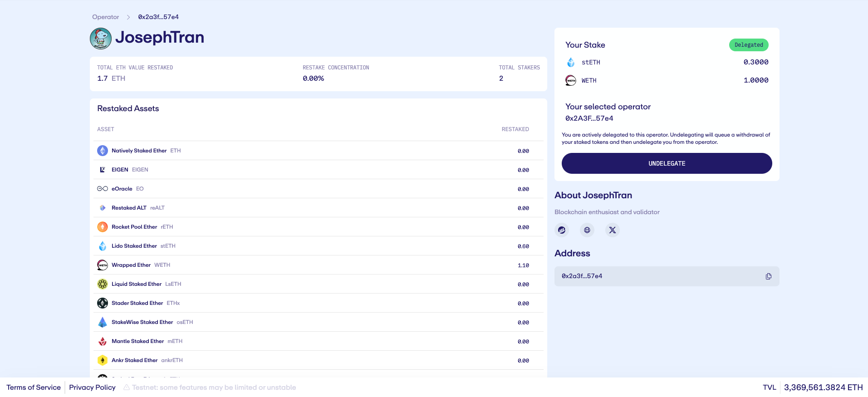The height and width of the screenshot is (397, 868).
Task: Click the stETH icon in Your Stake
Action: pos(571,62)
